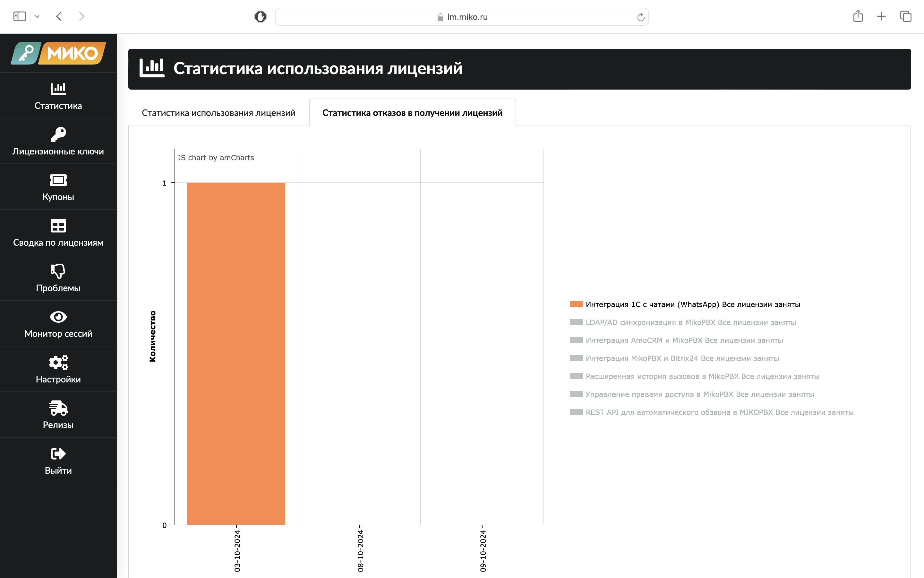Click the 03-10-2024 axis date label

pos(237,550)
